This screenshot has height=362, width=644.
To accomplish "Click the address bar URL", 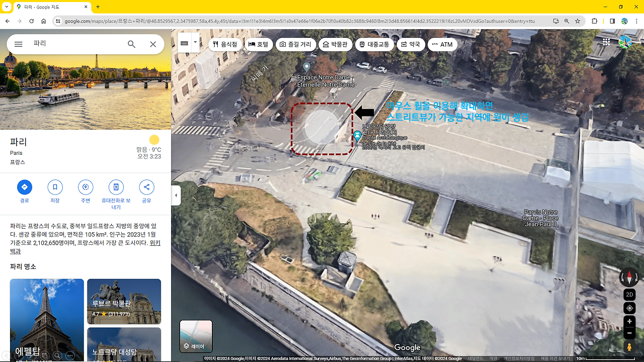I will tap(300, 21).
